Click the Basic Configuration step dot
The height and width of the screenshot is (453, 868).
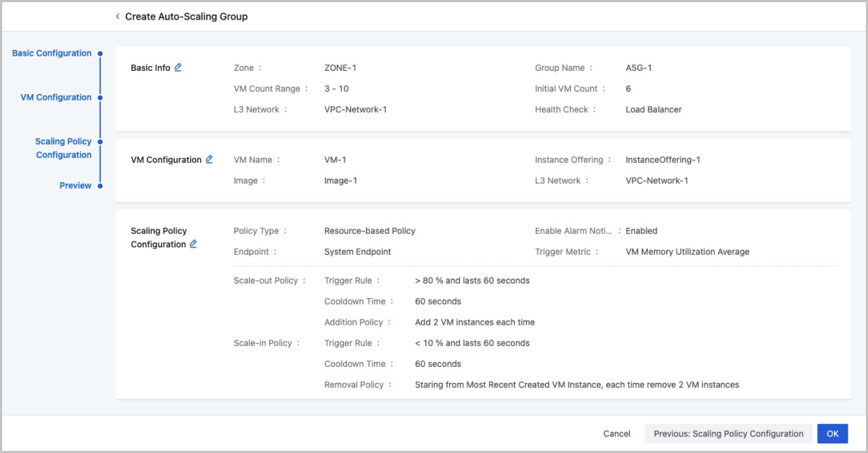(x=101, y=54)
